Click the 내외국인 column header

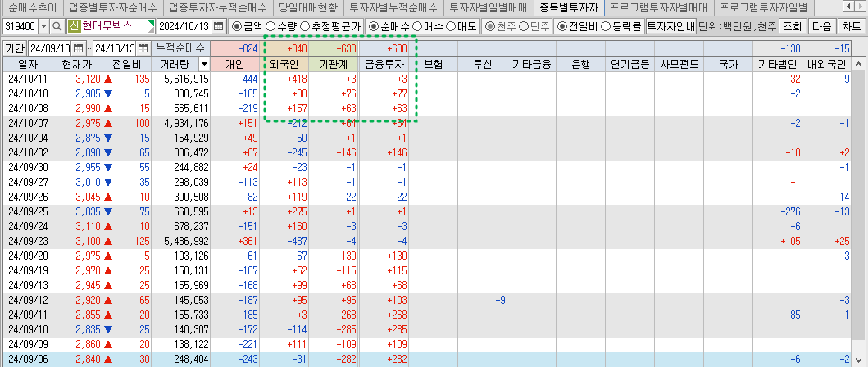coord(827,64)
